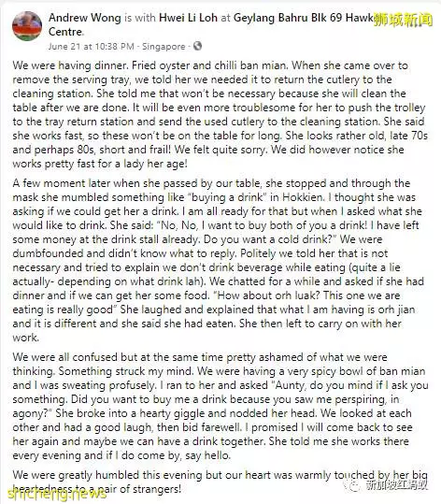Click the shicheng.news watermark text
441x504 pixels.
(57, 494)
